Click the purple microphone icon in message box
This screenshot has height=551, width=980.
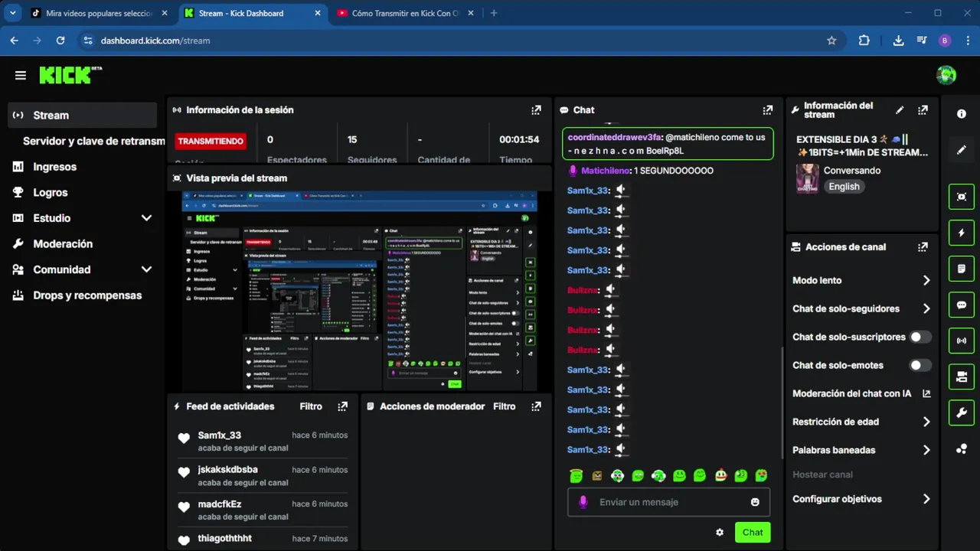[x=583, y=502]
